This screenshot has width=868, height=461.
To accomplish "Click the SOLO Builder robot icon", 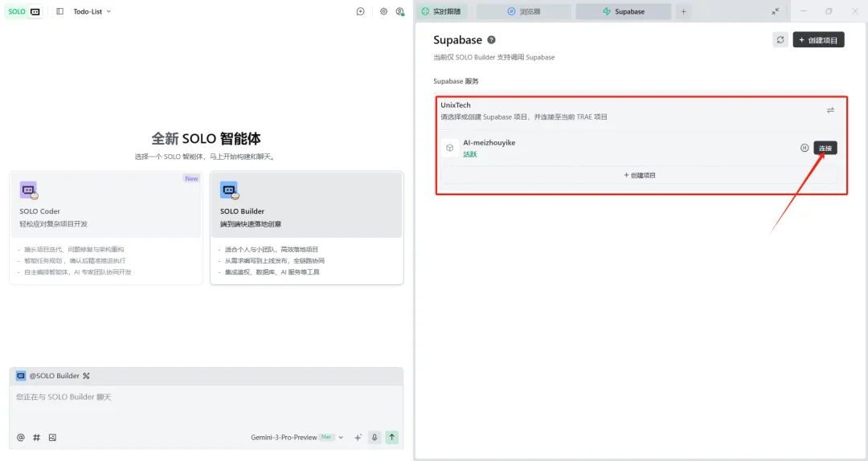I will click(229, 190).
